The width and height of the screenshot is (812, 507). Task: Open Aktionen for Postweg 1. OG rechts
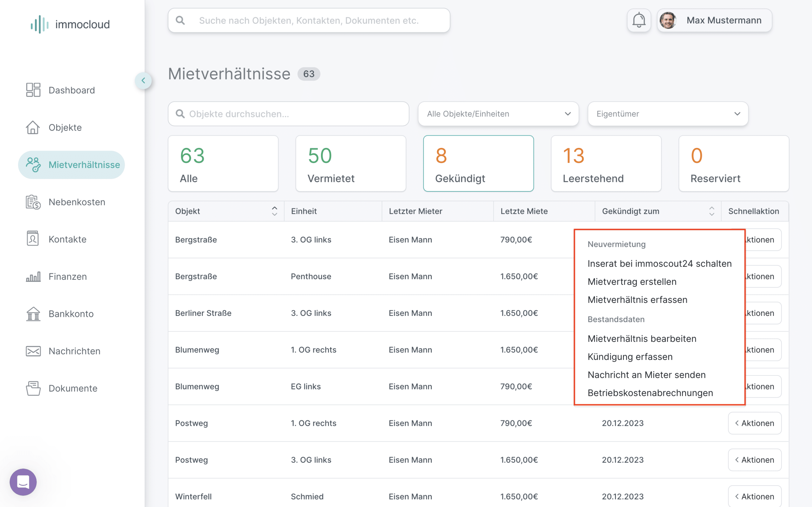click(755, 423)
